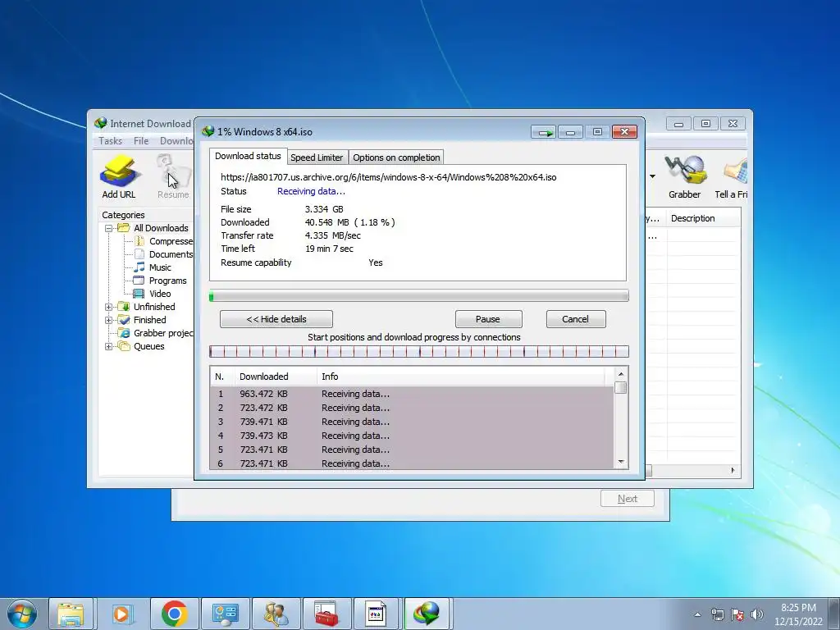Open the Windows Start button
The image size is (840, 630).
point(22,614)
